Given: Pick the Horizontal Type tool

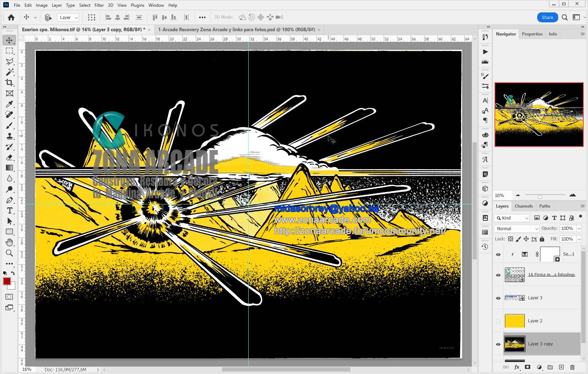Looking at the screenshot, I should coord(10,210).
